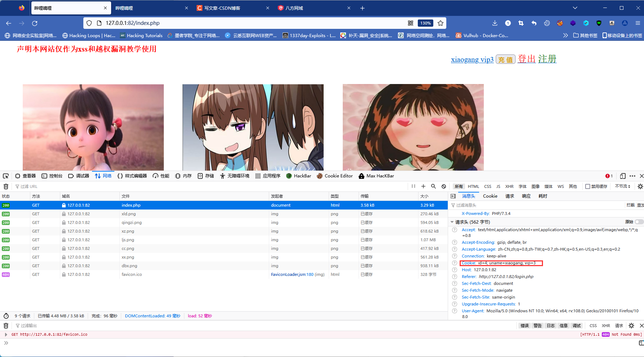Clear console output trash icon
Image resolution: width=644 pixels, height=357 pixels.
6,326
